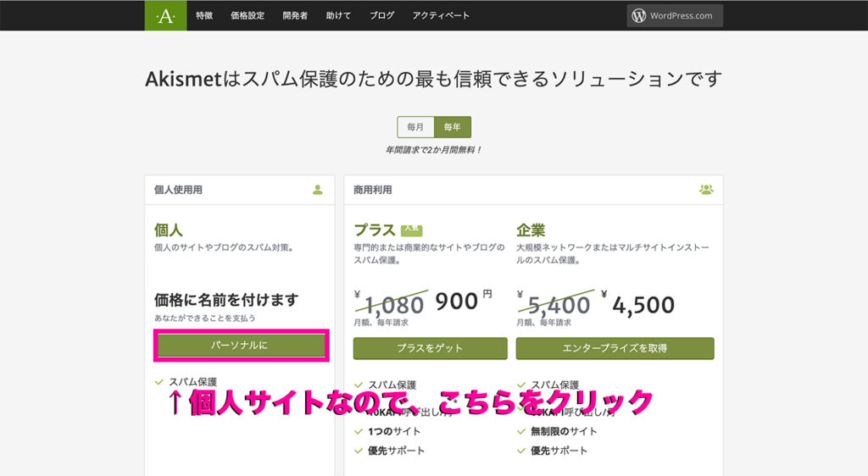
Task: Click the crossed-out 1,080 price
Action: click(x=393, y=305)
